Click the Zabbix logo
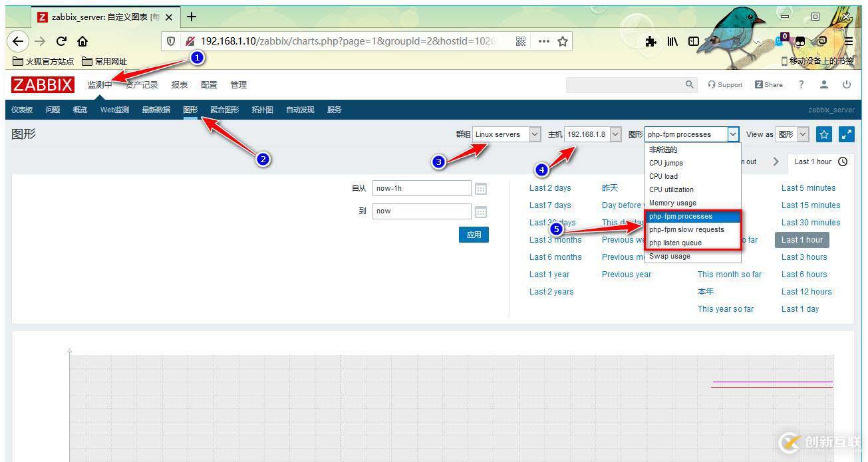The width and height of the screenshot is (868, 462). tap(43, 84)
